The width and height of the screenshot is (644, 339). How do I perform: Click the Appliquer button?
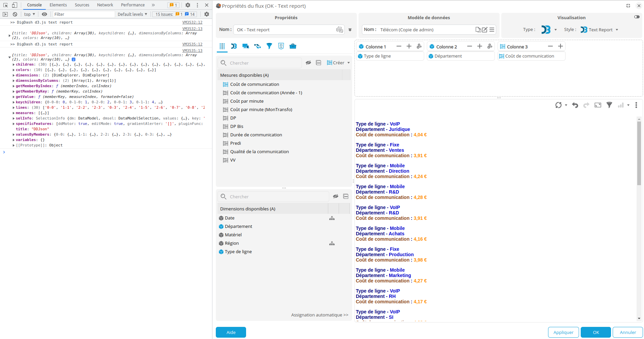pyautogui.click(x=564, y=332)
